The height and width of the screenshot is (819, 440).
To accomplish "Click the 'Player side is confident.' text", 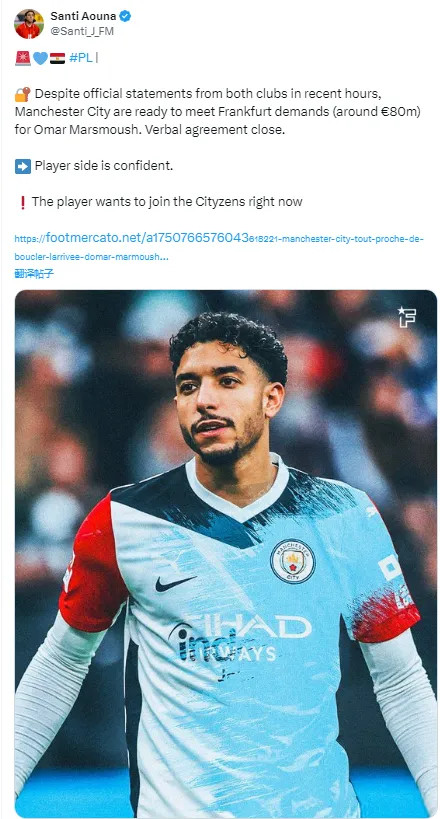I will pos(103,166).
